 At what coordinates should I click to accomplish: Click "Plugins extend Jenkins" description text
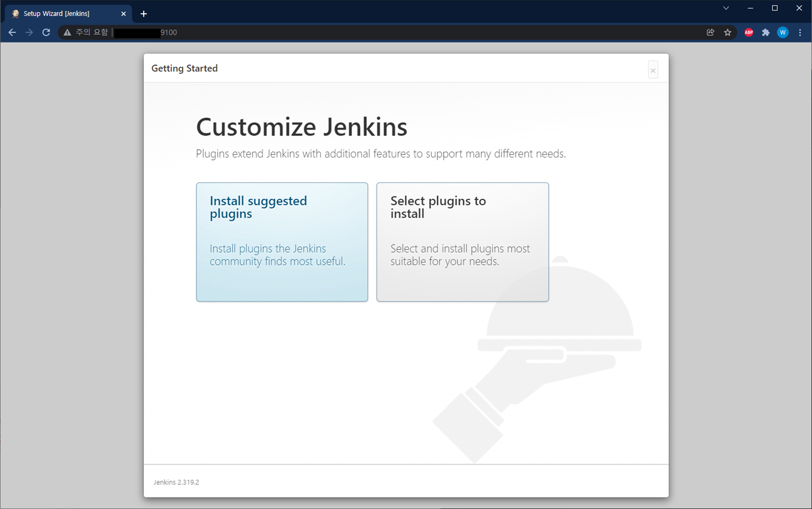tap(381, 154)
